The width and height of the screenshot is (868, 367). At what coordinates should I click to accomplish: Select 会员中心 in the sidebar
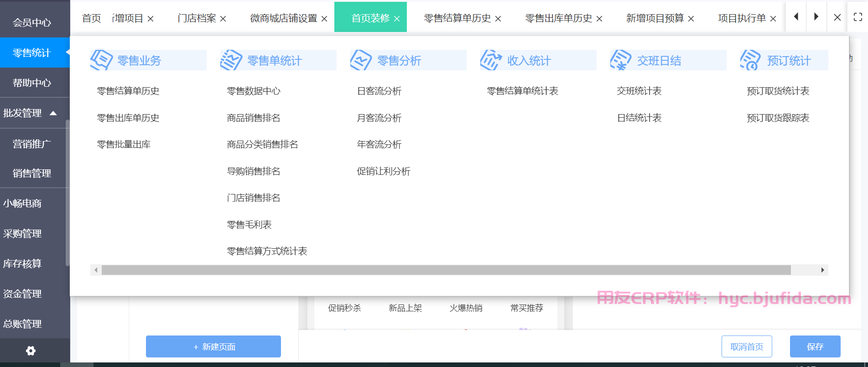(x=32, y=22)
